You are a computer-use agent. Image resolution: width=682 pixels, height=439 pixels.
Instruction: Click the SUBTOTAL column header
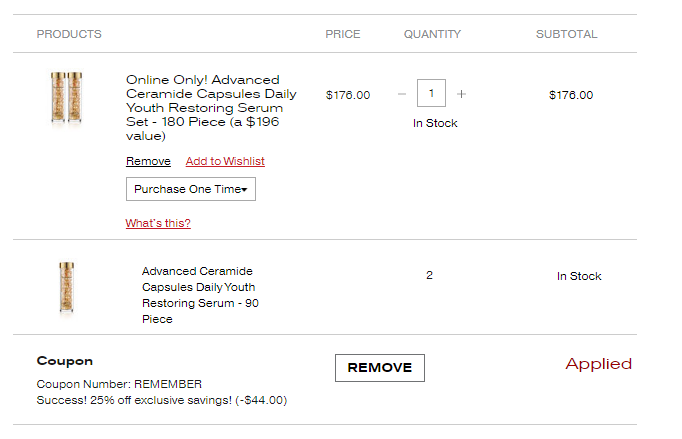point(566,34)
